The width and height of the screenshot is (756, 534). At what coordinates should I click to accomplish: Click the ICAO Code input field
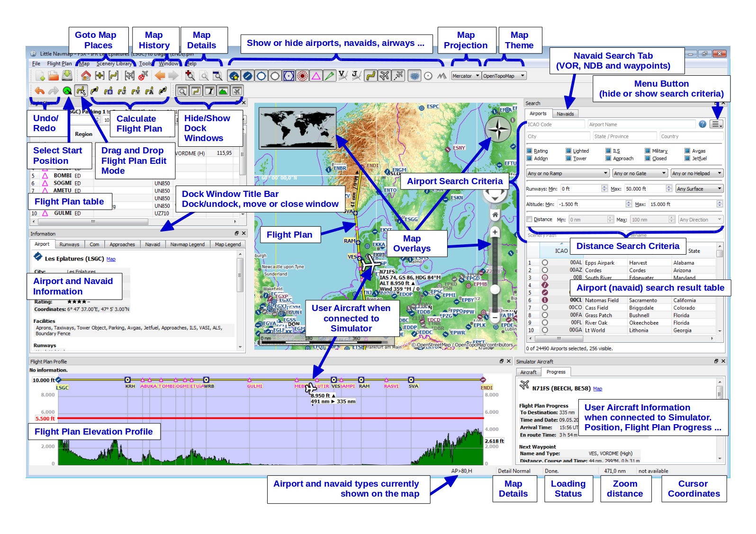pyautogui.click(x=555, y=124)
